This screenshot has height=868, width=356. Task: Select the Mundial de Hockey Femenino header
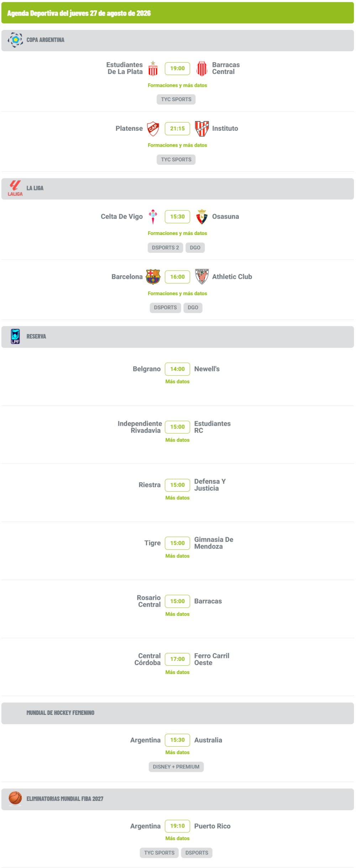pyautogui.click(x=178, y=713)
